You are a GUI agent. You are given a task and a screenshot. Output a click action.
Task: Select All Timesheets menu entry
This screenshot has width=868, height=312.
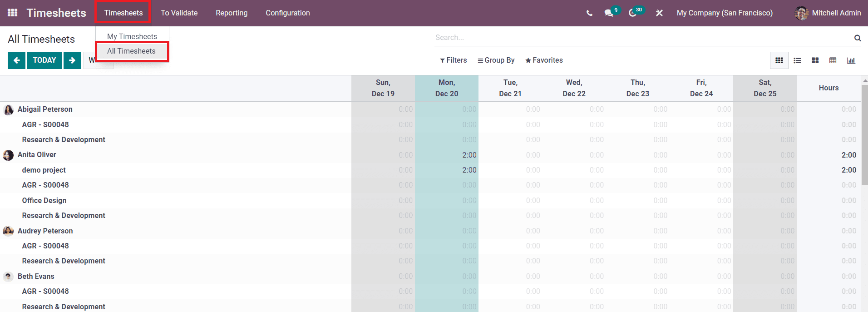point(132,51)
